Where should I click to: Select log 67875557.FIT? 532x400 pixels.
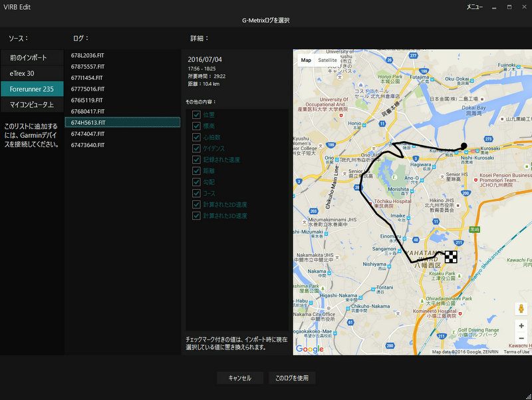point(122,67)
